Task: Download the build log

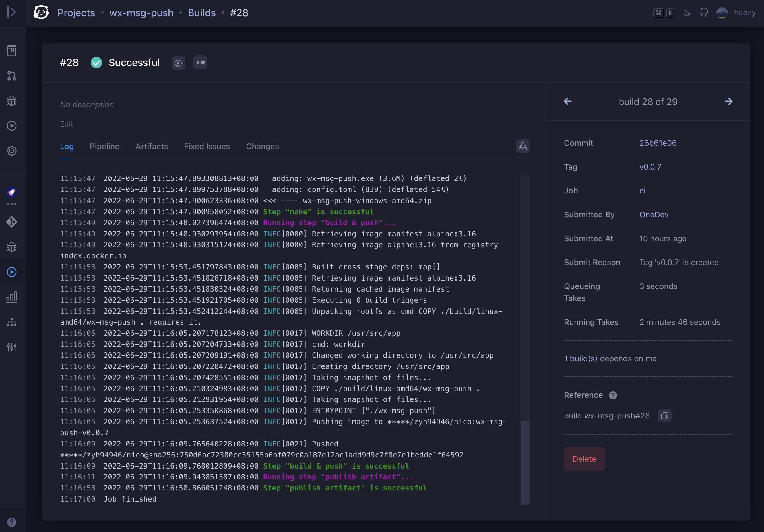Action: 523,146
